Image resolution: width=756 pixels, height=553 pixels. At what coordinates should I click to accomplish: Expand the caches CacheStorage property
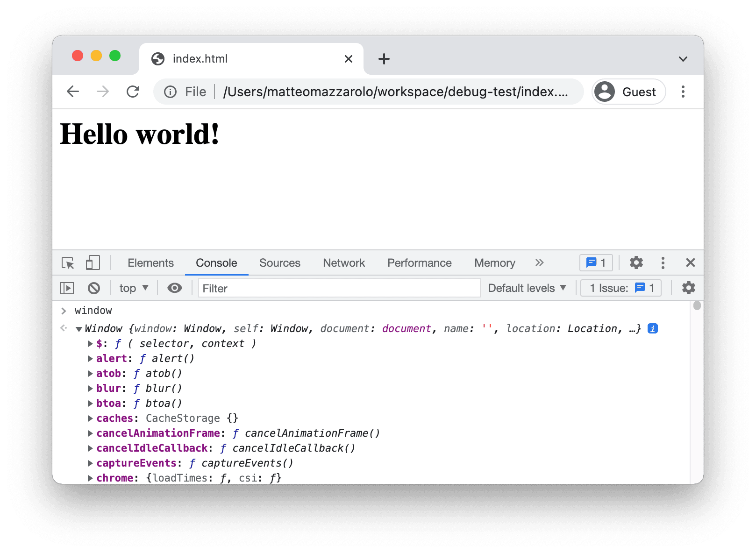pyautogui.click(x=90, y=418)
